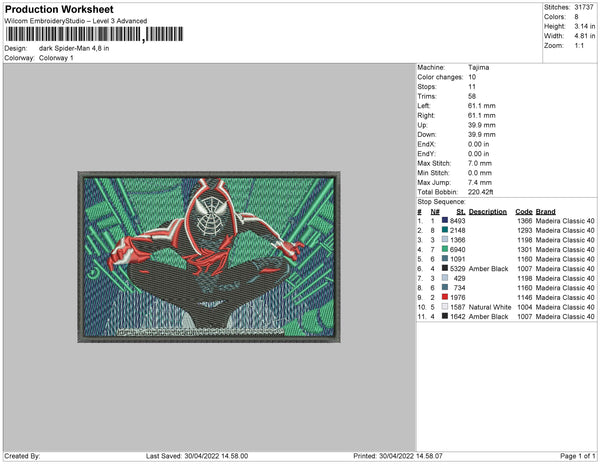The image size is (600, 464).
Task: Click the Colors count 8
Action: tap(576, 17)
